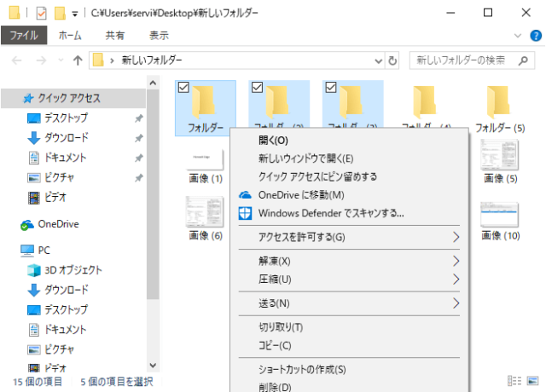Go back with the left arrow
Screen dimensions: 546x392
click(x=16, y=61)
